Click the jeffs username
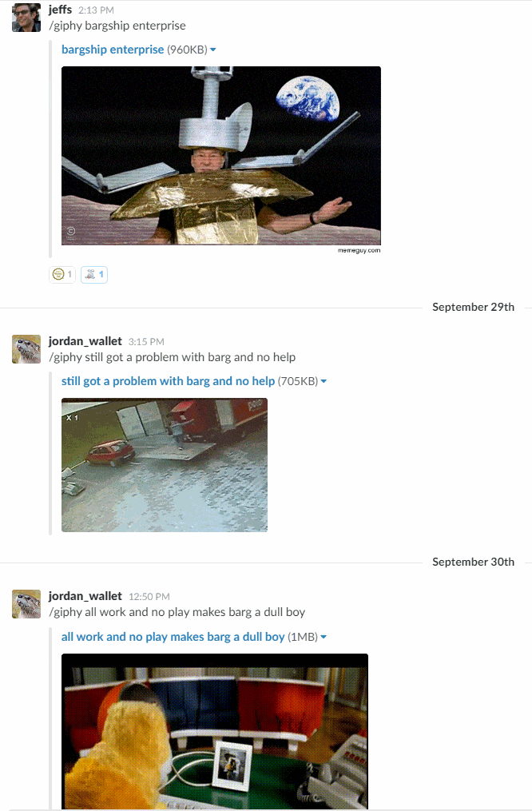 click(61, 10)
